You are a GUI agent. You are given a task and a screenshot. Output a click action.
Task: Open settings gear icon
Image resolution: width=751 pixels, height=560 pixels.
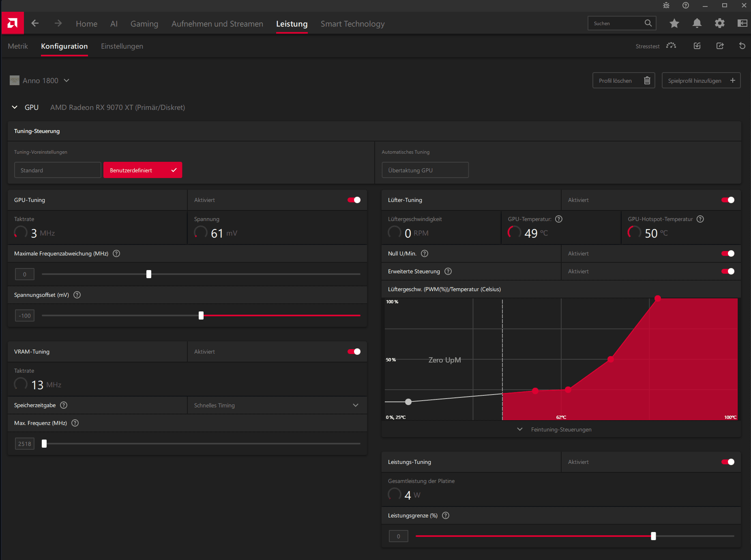tap(720, 23)
